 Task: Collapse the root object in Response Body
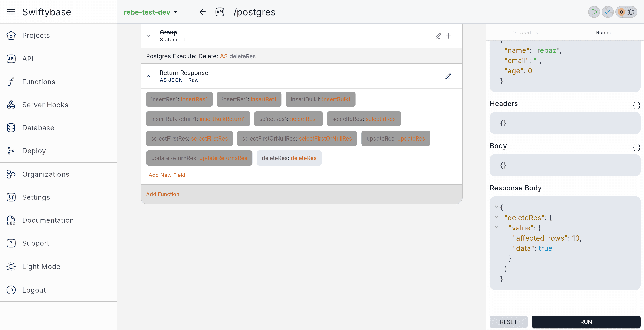coord(496,207)
